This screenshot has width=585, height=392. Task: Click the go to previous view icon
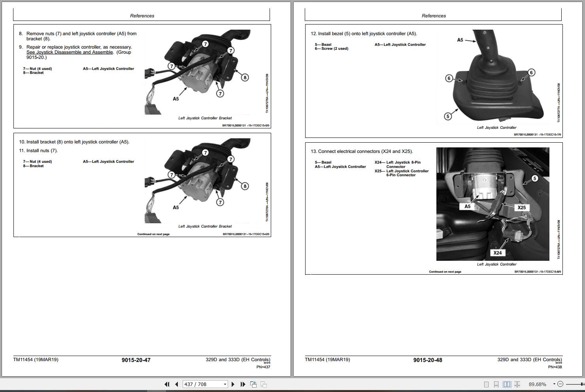coord(253,384)
